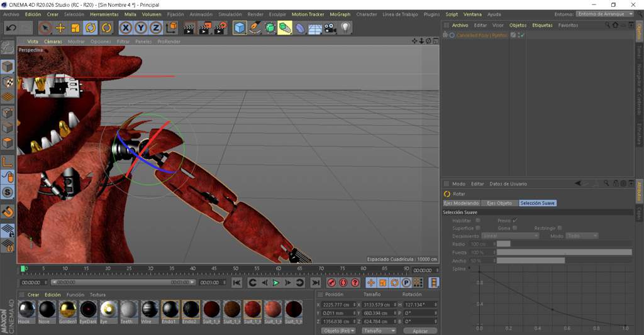644x335 pixels.
Task: Open the Floor/Environment objects icon
Action: tap(315, 28)
